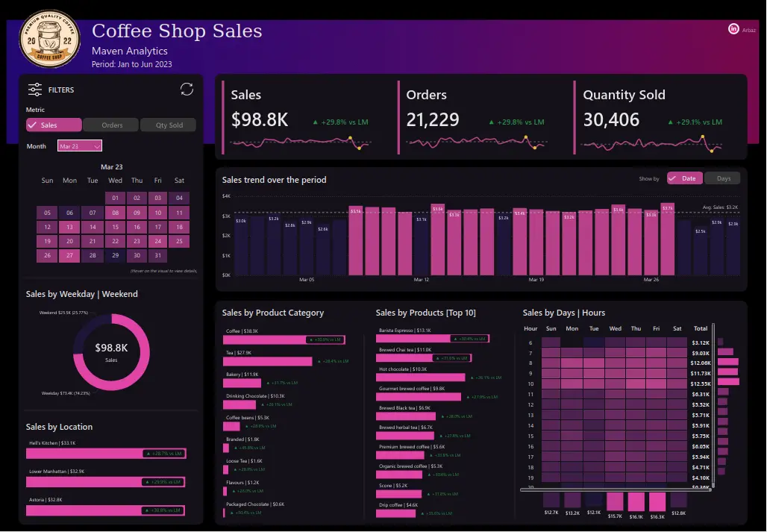Click the dropdown chevron on the Month selector
767x532 pixels.
[x=96, y=145]
